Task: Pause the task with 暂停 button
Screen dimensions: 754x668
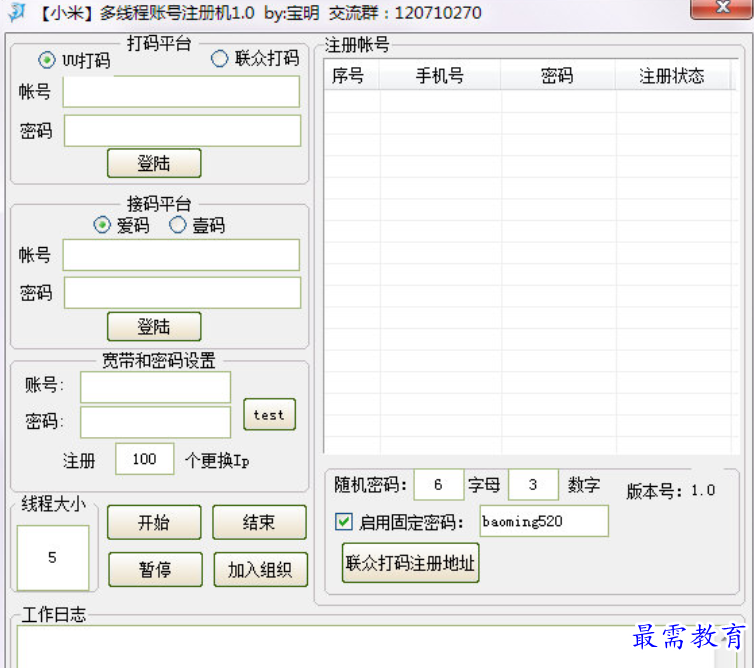Action: (x=155, y=569)
